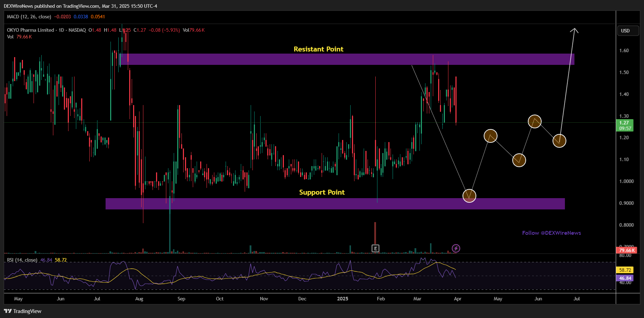644x318 pixels.
Task: Click the purple lightning bolt event icon
Action: coord(456,249)
